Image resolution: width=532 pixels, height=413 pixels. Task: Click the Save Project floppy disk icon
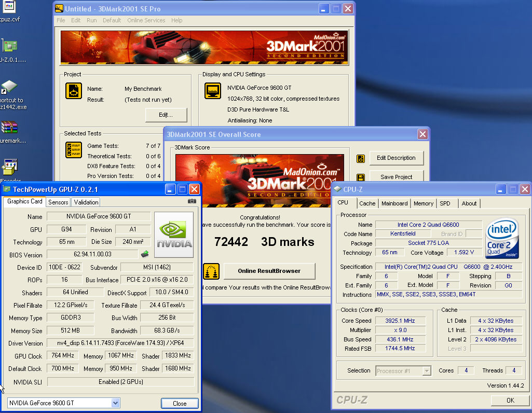pos(361,177)
